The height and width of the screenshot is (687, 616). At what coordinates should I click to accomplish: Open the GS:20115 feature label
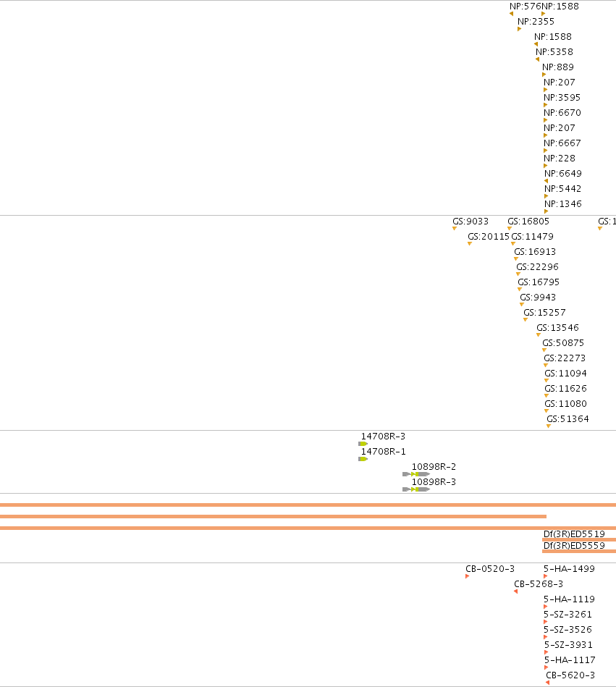point(489,237)
